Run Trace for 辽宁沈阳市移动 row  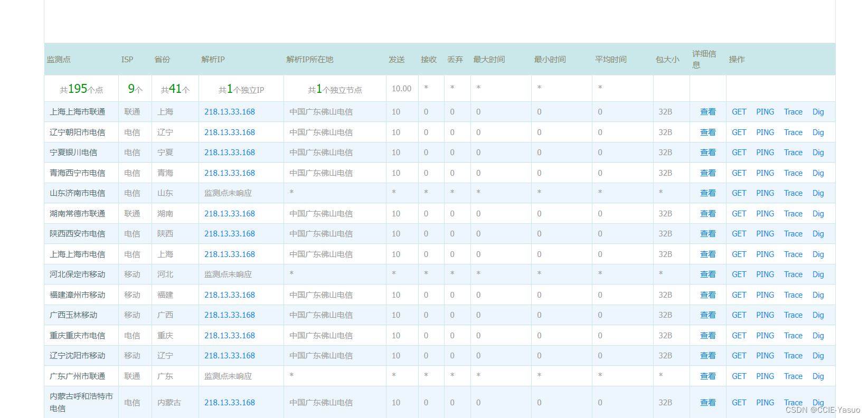tap(793, 356)
